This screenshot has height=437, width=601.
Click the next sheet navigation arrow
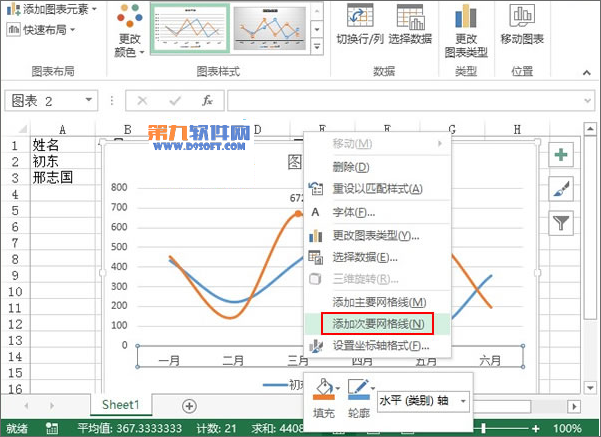pos(52,406)
